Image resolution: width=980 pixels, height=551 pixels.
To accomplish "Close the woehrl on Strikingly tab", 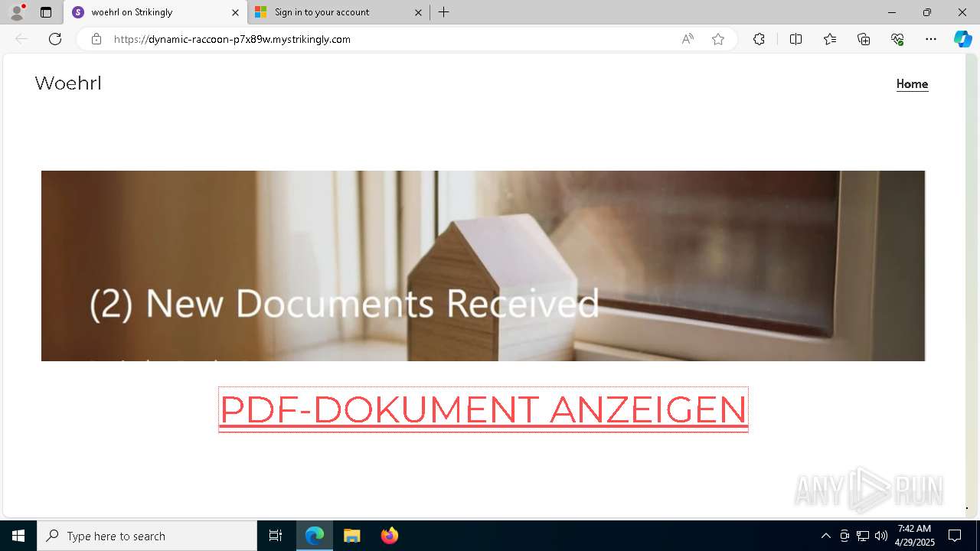I will point(235,12).
